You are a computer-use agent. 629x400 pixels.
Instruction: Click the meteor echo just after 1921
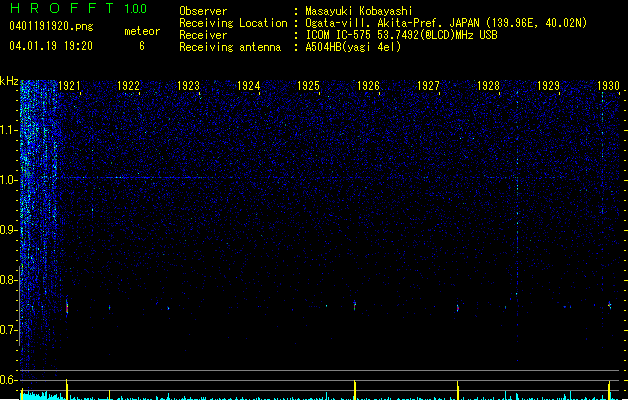coord(67,307)
